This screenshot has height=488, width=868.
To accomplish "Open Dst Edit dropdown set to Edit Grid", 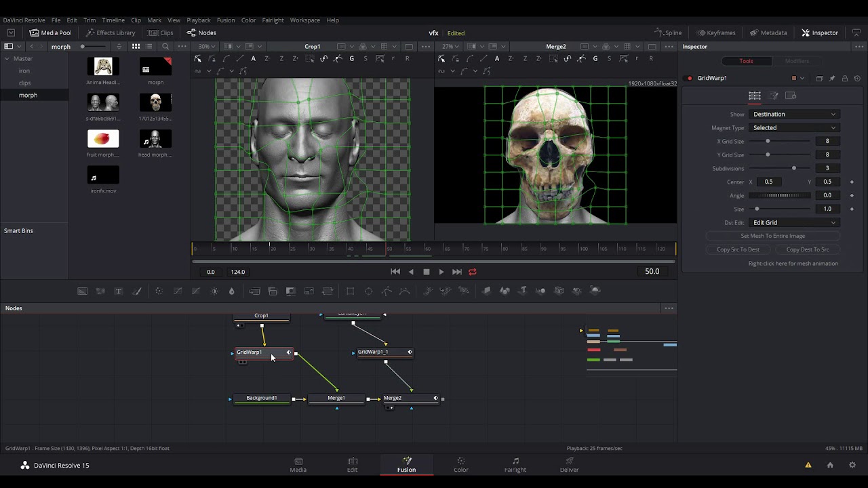I will click(794, 222).
